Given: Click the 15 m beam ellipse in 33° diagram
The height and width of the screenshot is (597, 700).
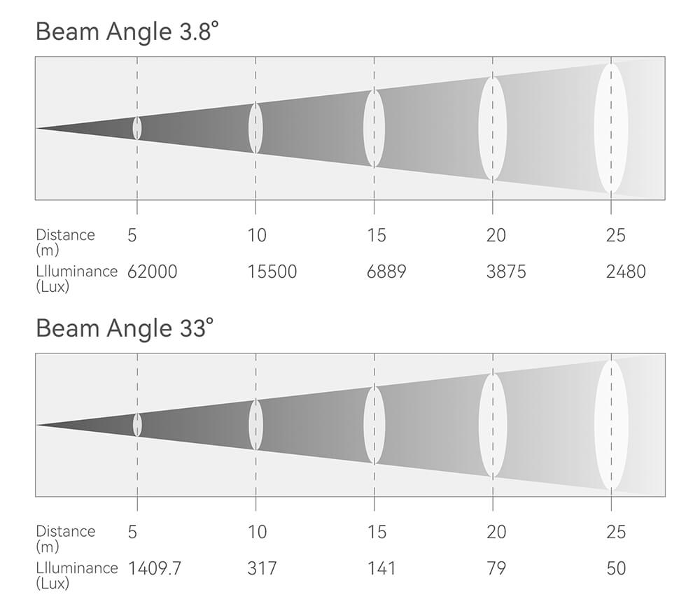Looking at the screenshot, I should click(374, 425).
